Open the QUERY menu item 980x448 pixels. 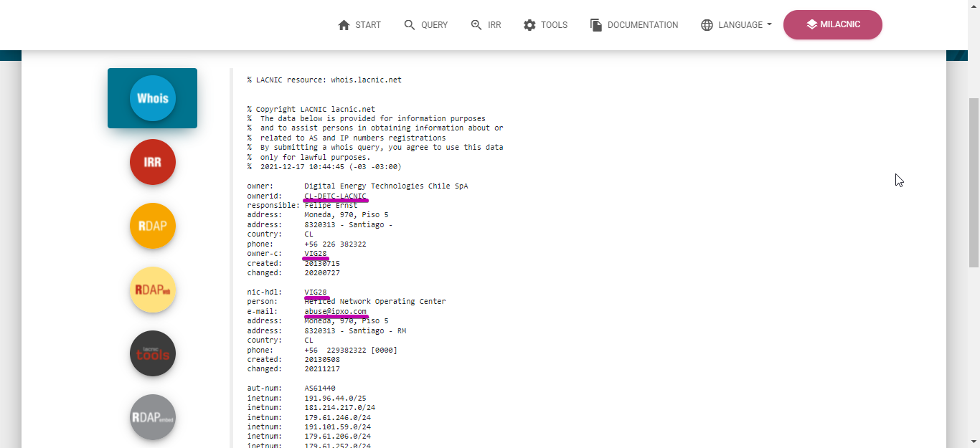(x=426, y=25)
